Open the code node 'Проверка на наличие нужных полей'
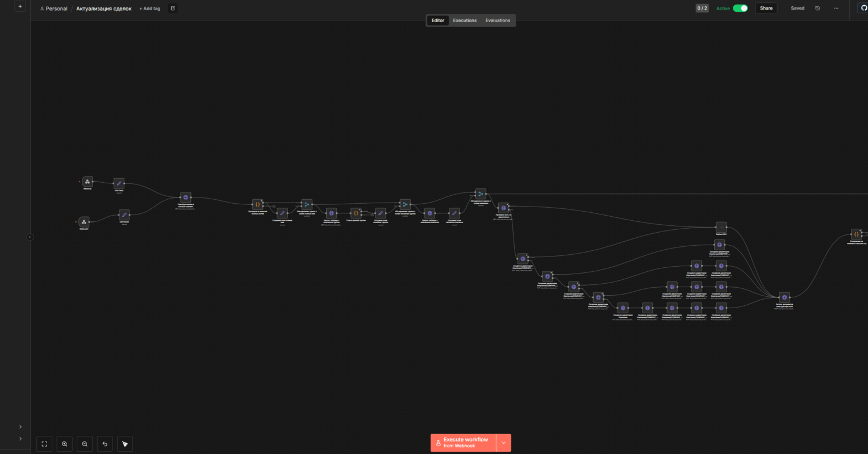This screenshot has height=454, width=868. (x=258, y=204)
